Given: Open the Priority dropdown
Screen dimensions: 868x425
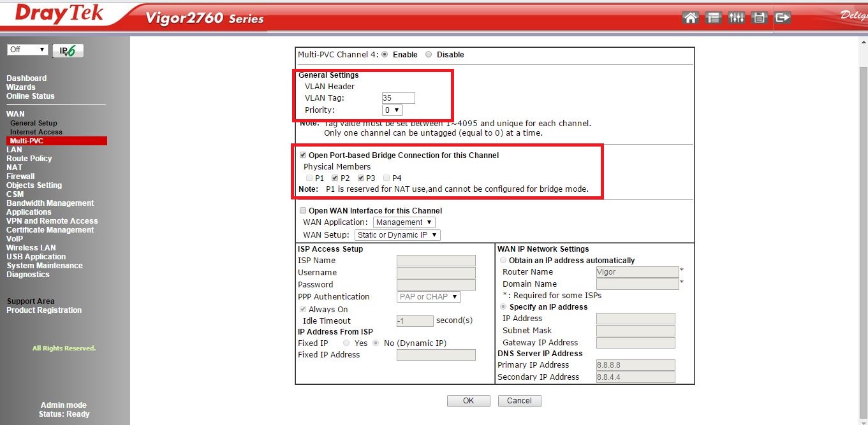Looking at the screenshot, I should coord(392,110).
